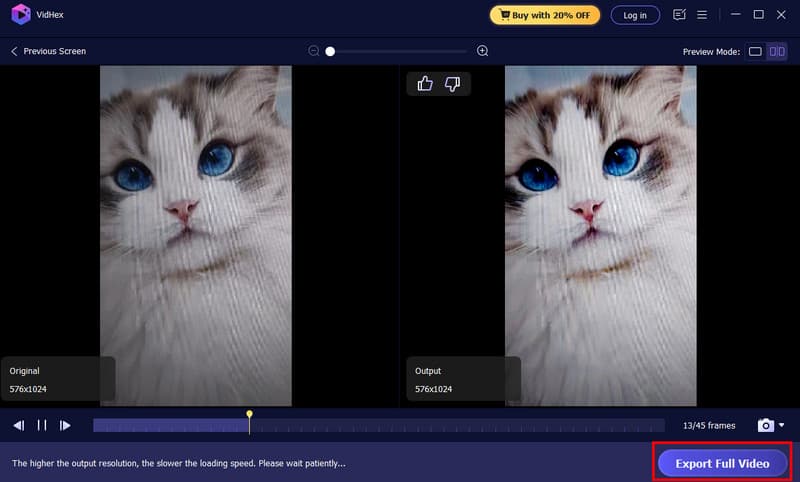Take a snapshot with the camera icon

click(x=765, y=425)
